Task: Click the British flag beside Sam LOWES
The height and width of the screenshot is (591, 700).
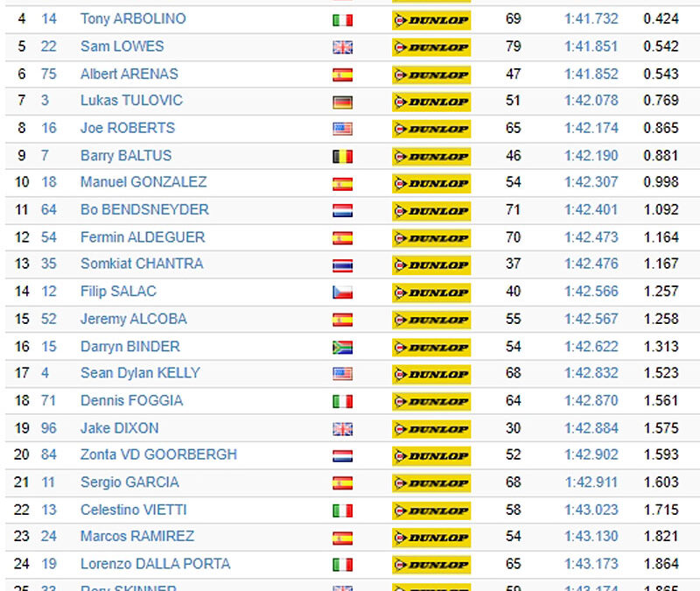Action: click(x=342, y=47)
